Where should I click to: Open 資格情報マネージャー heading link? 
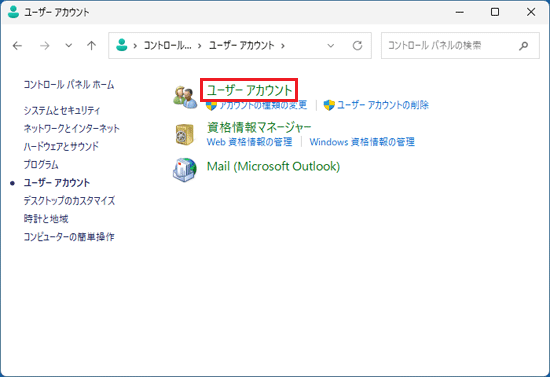point(259,127)
